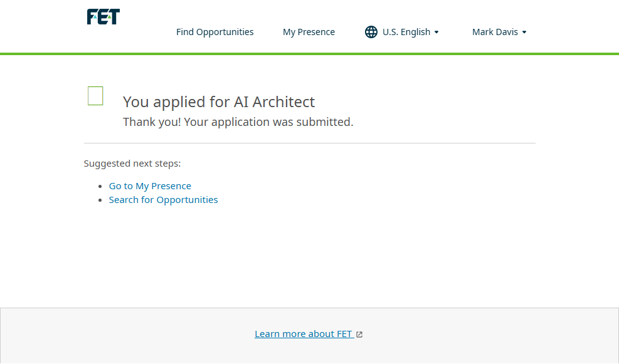Click the Thank you confirmation message text

click(238, 122)
